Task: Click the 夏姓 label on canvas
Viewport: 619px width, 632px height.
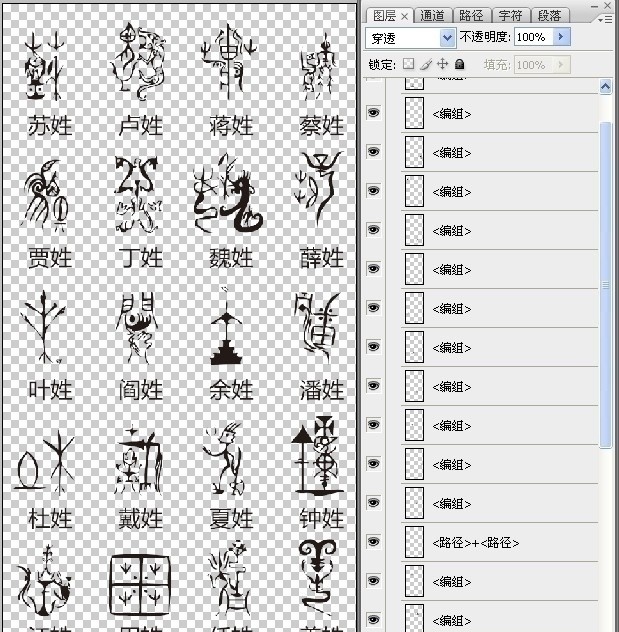Action: click(x=231, y=519)
